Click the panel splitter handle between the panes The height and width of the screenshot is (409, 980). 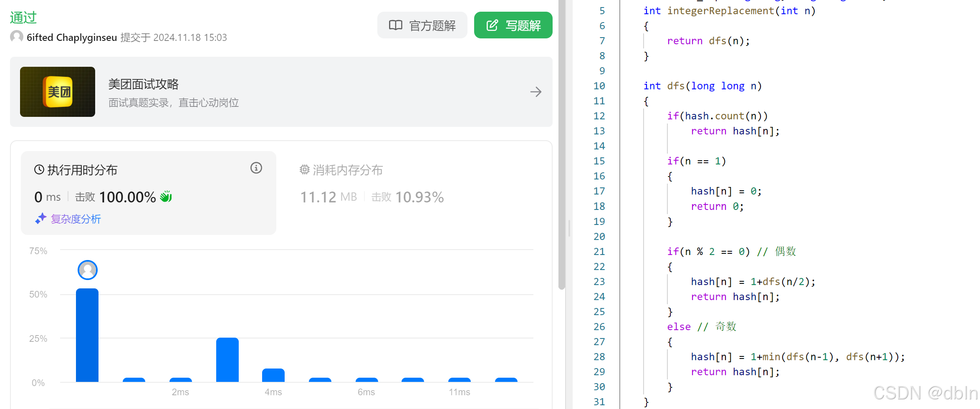(569, 229)
